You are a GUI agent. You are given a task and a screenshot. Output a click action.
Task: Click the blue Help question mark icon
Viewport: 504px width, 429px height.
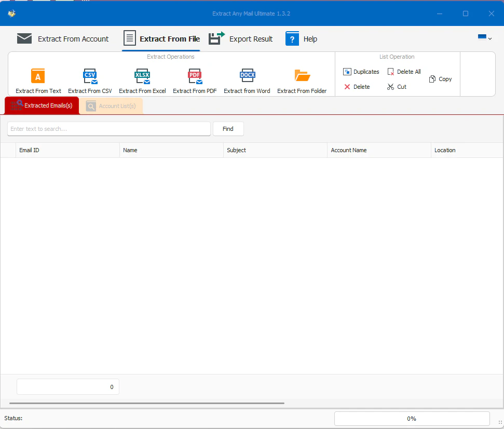click(292, 39)
